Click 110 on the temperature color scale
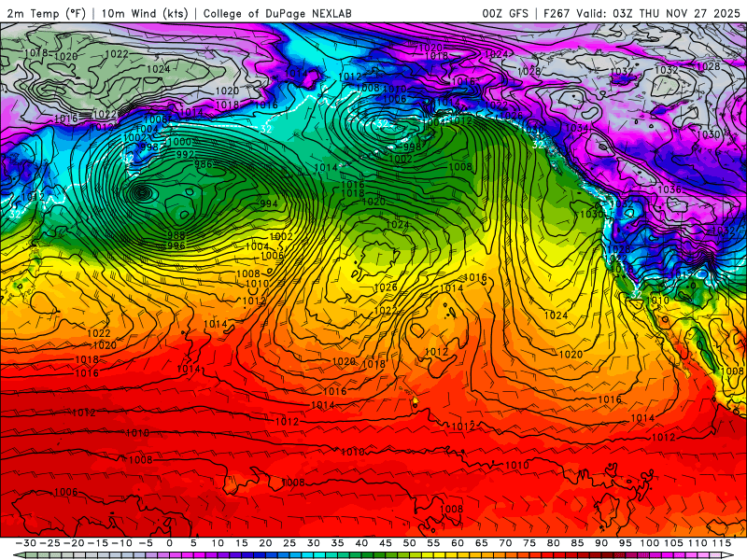The image size is (747, 560). (698, 543)
